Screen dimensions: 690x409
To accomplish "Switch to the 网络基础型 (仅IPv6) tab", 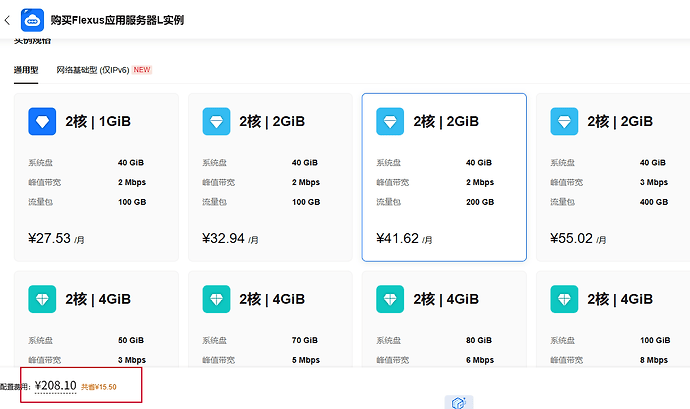I will coord(93,70).
